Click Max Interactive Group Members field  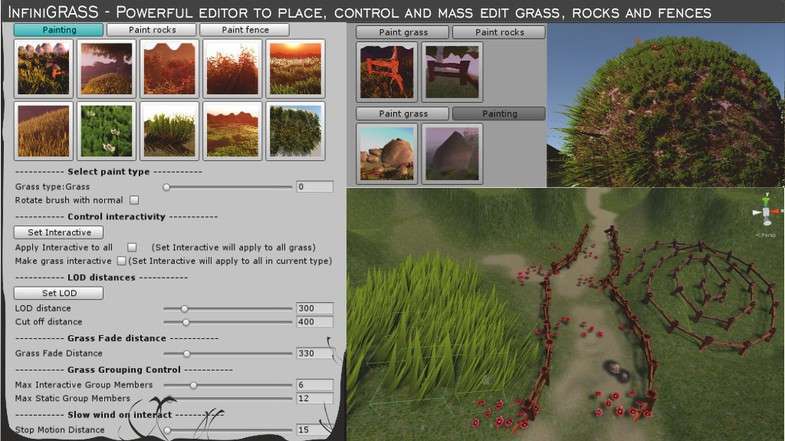314,385
